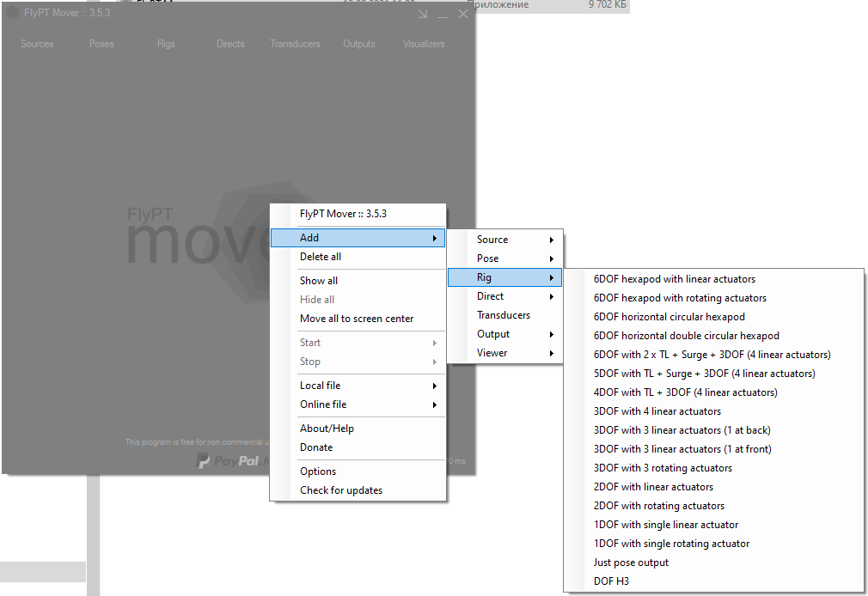Screen dimensions: 868x596
Task: Add 5DOF with TL + Surge + 3DOF rig
Action: [713, 374]
